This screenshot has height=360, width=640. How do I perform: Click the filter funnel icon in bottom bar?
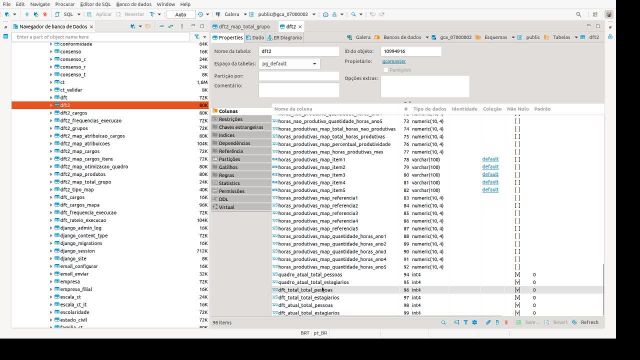tap(466, 322)
